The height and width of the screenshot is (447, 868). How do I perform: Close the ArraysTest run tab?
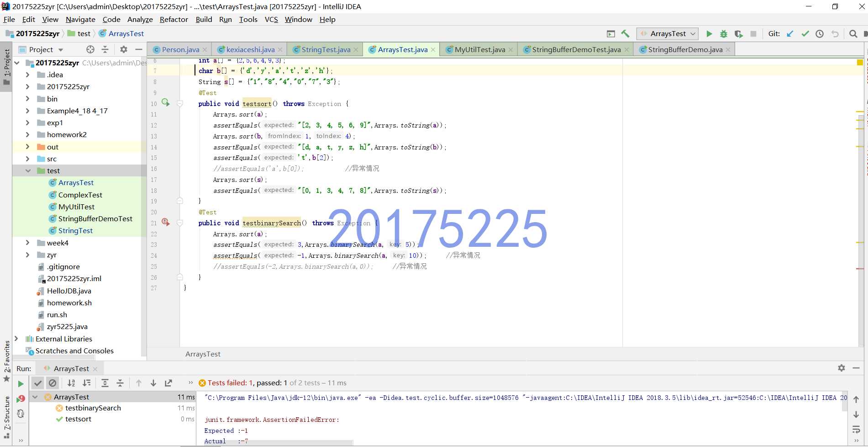click(x=95, y=369)
